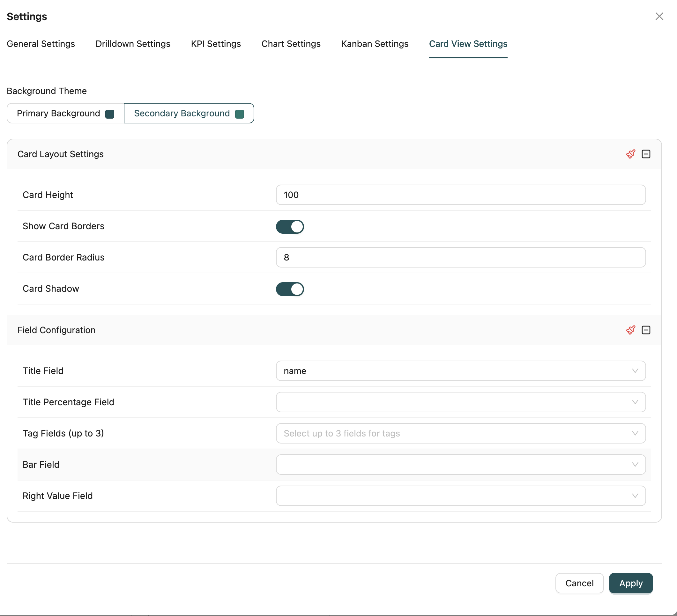Click the red reset brush on Card Layout Settings
The image size is (677, 616).
pyautogui.click(x=631, y=154)
